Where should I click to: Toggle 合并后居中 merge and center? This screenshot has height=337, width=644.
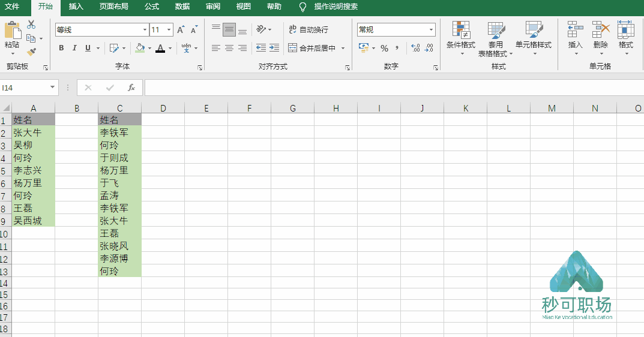pyautogui.click(x=312, y=48)
